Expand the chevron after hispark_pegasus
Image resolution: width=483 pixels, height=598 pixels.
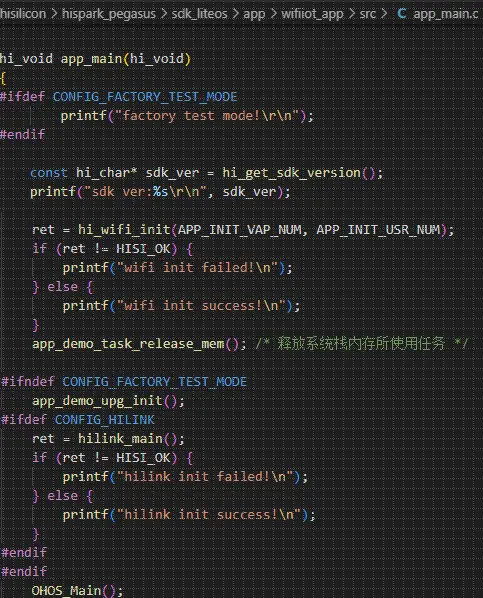pyautogui.click(x=164, y=14)
